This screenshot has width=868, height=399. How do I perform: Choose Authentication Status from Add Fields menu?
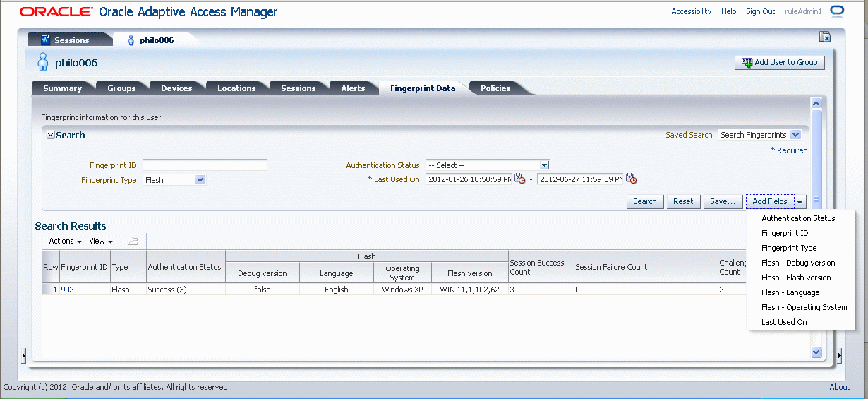pos(798,218)
